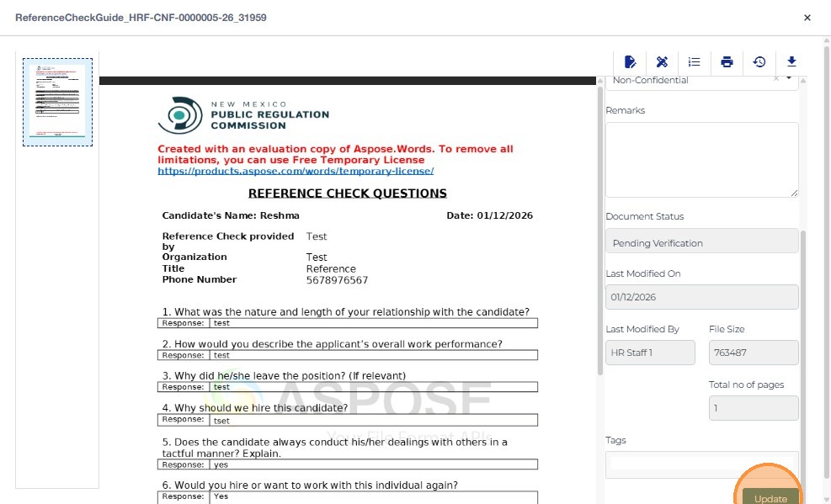Download the document using arrow icon
This screenshot has width=831, height=504.
tap(791, 62)
